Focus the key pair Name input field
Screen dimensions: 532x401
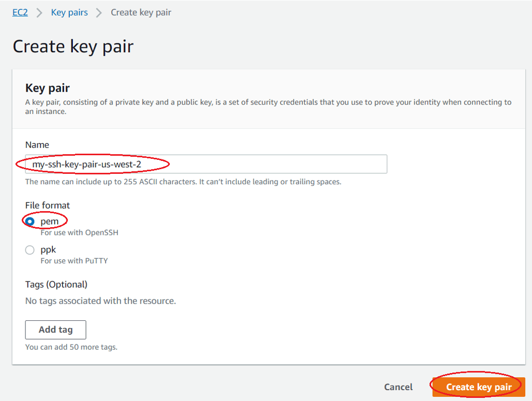coord(259,164)
